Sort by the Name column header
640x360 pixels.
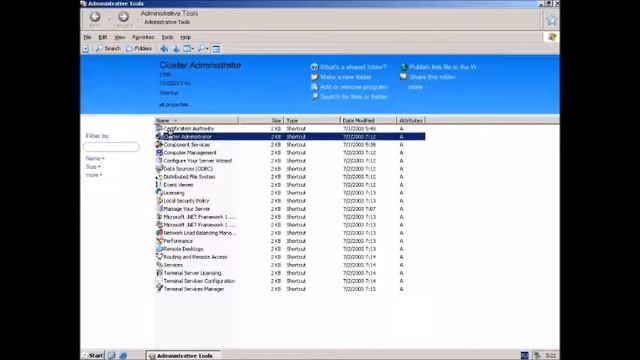pyautogui.click(x=196, y=120)
